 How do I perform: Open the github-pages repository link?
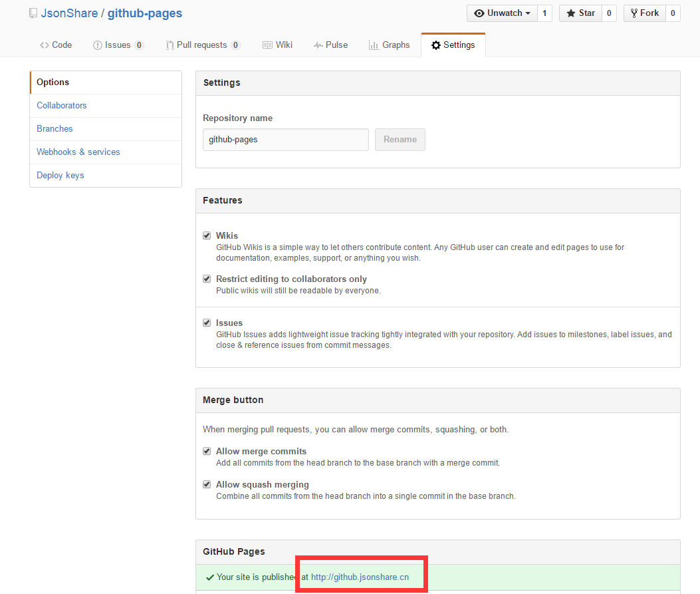[145, 13]
